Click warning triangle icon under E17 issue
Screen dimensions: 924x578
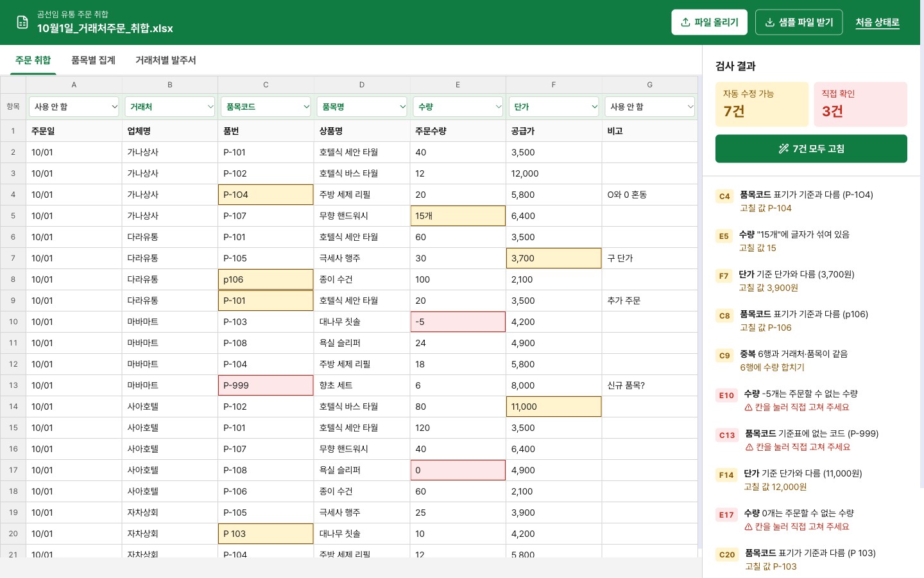(748, 527)
